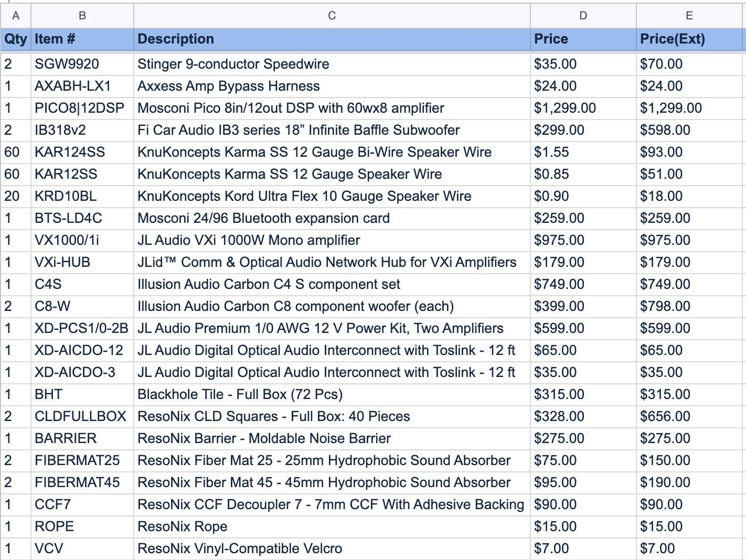Select the FIBERMAT25 item cell
The height and width of the screenshot is (560, 746).
pos(82,460)
